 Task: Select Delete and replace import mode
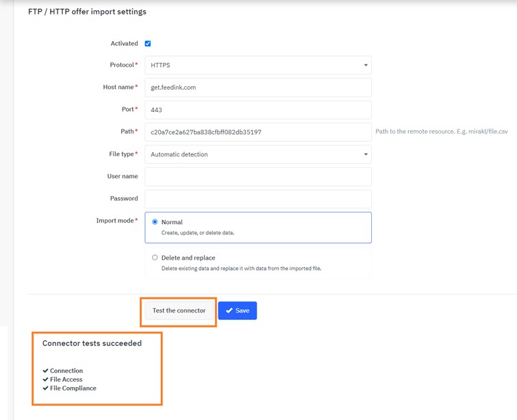pos(155,258)
